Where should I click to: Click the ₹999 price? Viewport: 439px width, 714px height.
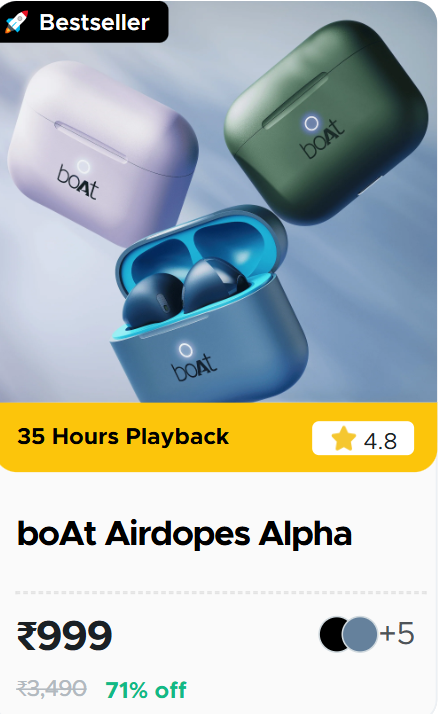(64, 635)
